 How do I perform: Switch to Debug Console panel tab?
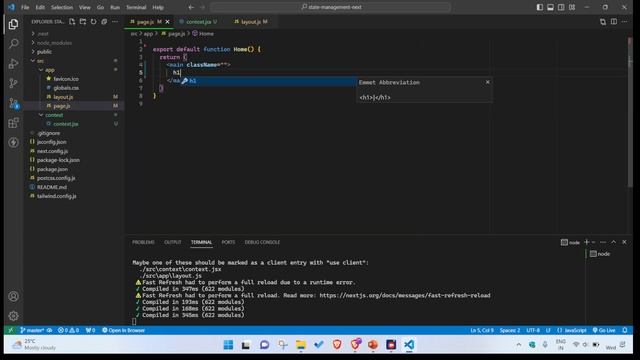click(262, 242)
